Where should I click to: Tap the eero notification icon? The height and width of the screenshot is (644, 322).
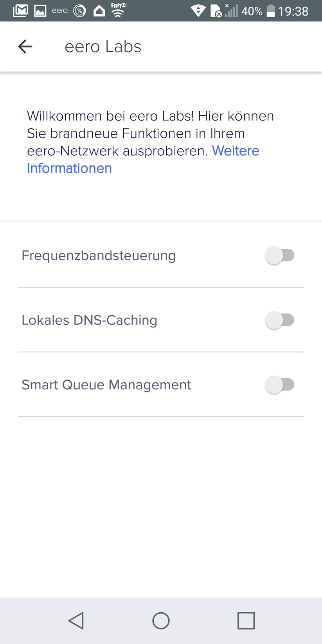[60, 11]
